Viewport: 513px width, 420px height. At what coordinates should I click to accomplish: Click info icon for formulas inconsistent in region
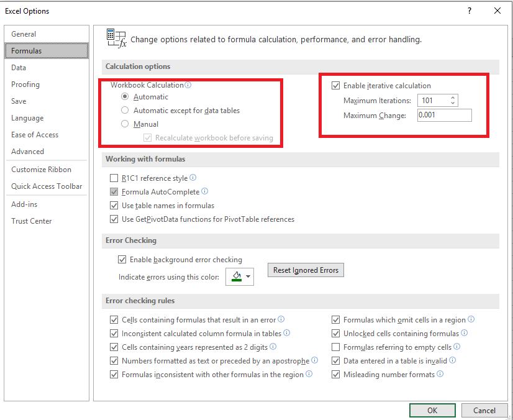pyautogui.click(x=309, y=374)
